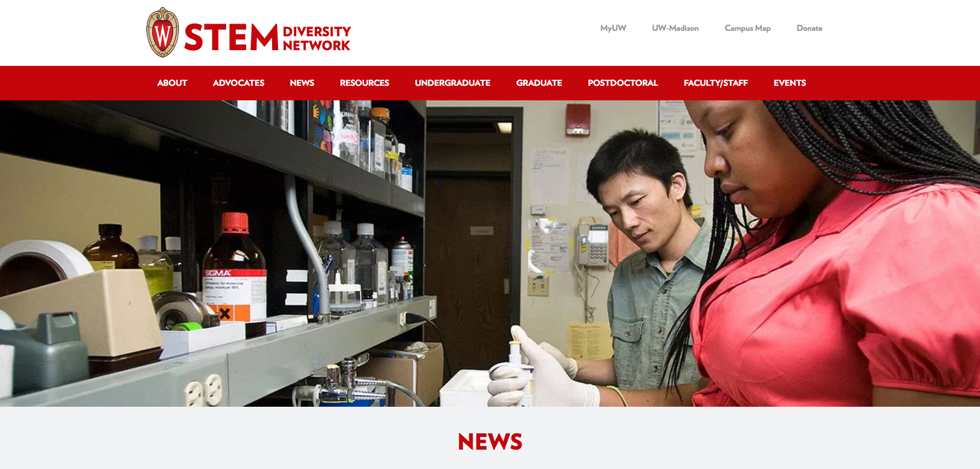Go to the UW-Madison link
The width and height of the screenshot is (980, 469).
675,28
